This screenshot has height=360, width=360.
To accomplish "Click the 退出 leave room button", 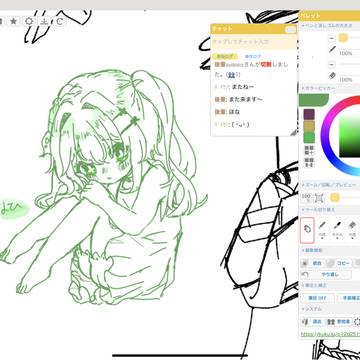I will click(317, 322).
